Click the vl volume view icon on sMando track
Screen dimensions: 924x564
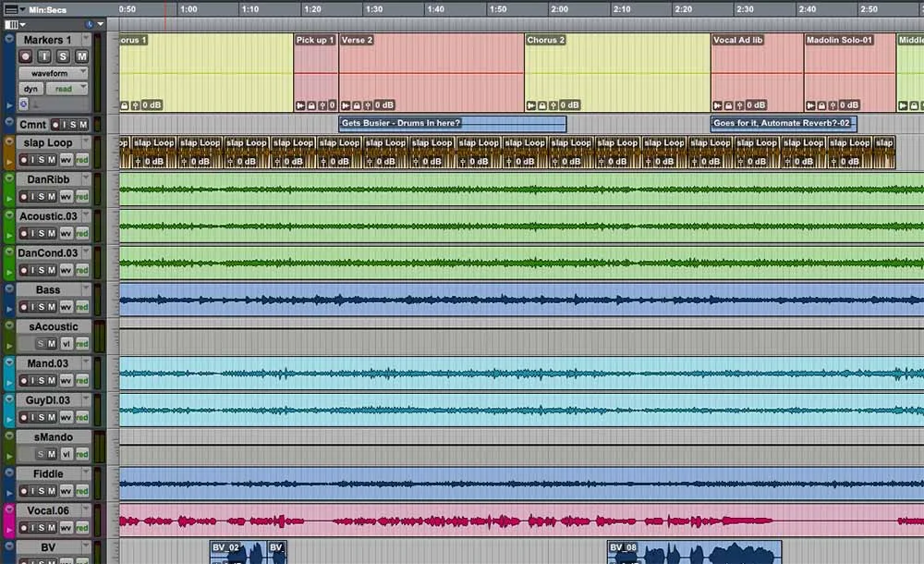pos(66,456)
